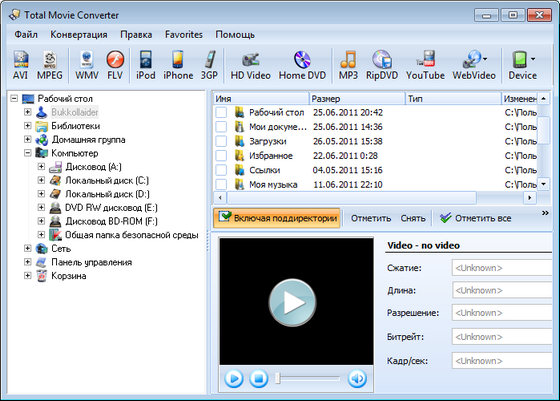Expand DVD RW дисковод (E:) node
This screenshot has height=401, width=560.
(x=41, y=207)
